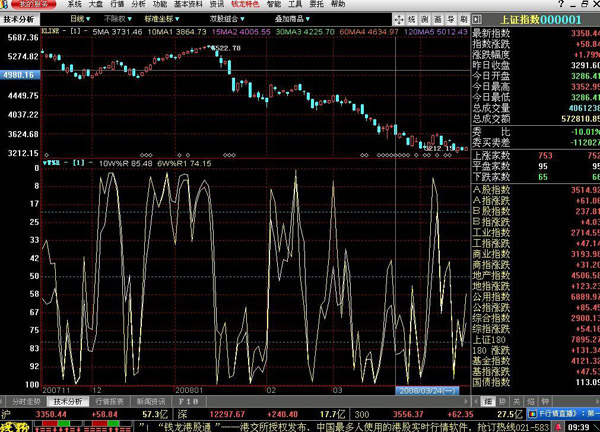Viewport: 600px width, 432px height.
Task: Open the 标准坐标 coordinate dropdown
Action: (x=165, y=19)
